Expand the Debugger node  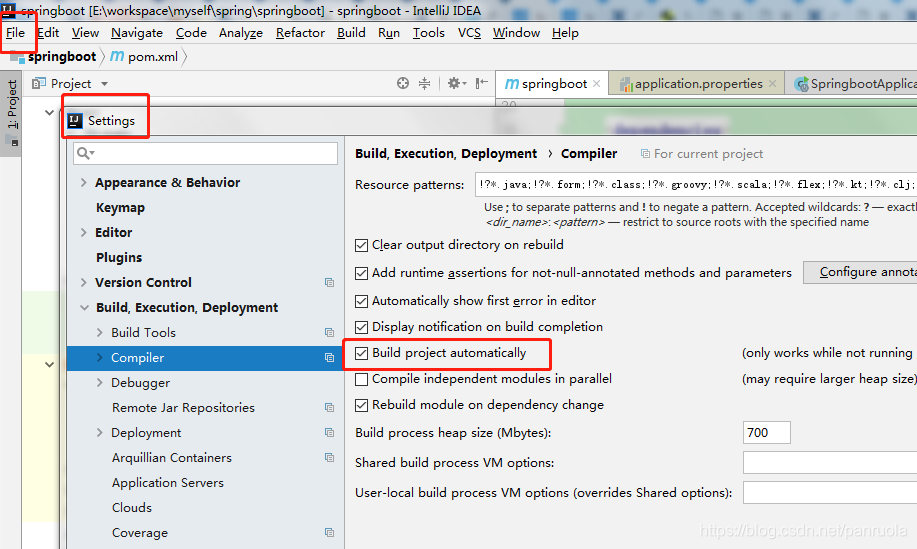[x=99, y=383]
